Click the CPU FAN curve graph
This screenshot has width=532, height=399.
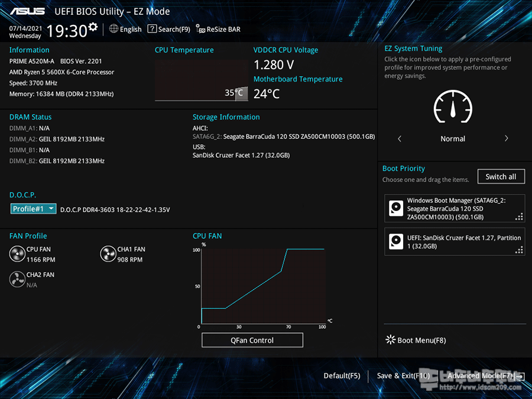tap(263, 286)
